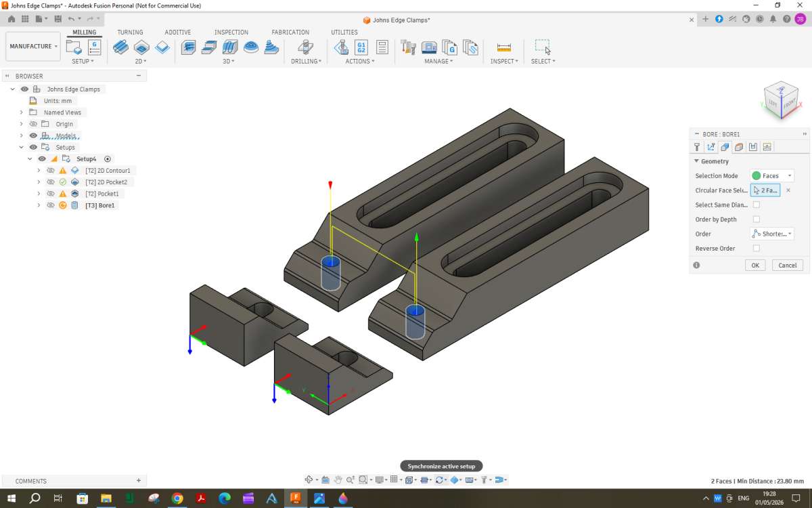The image size is (812, 508).
Task: Clear the circular face selection X
Action: [788, 190]
